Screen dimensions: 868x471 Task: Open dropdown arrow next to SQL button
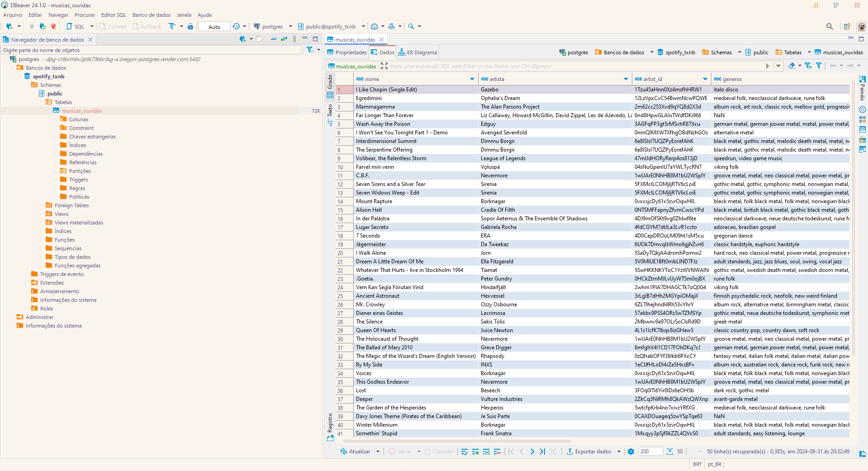pyautogui.click(x=92, y=26)
